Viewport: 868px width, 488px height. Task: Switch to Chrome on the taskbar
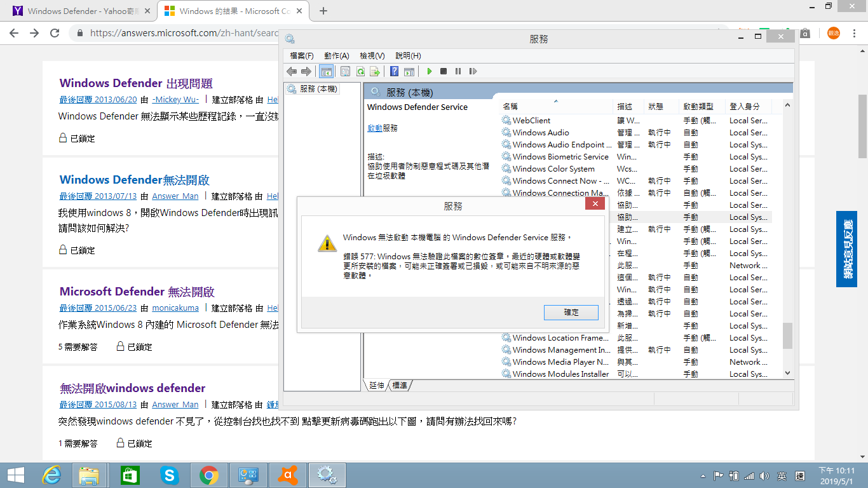(208, 475)
